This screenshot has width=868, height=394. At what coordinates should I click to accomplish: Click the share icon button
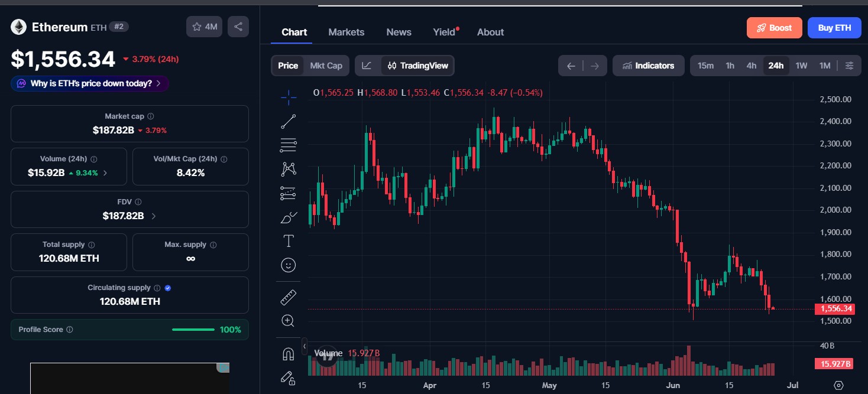click(238, 27)
